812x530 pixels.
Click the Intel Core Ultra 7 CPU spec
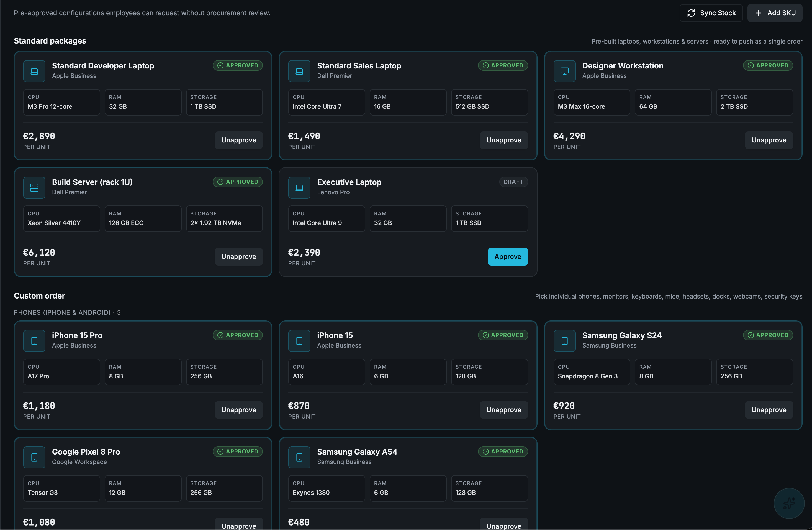pyautogui.click(x=327, y=102)
